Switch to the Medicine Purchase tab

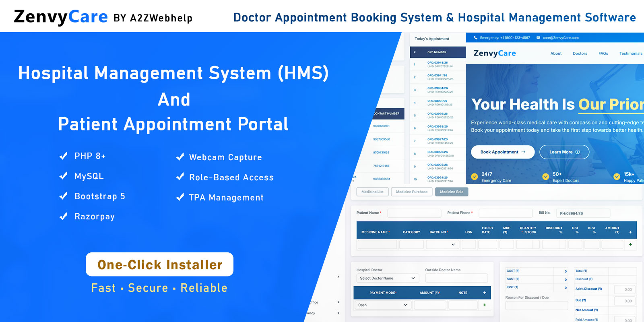(412, 192)
